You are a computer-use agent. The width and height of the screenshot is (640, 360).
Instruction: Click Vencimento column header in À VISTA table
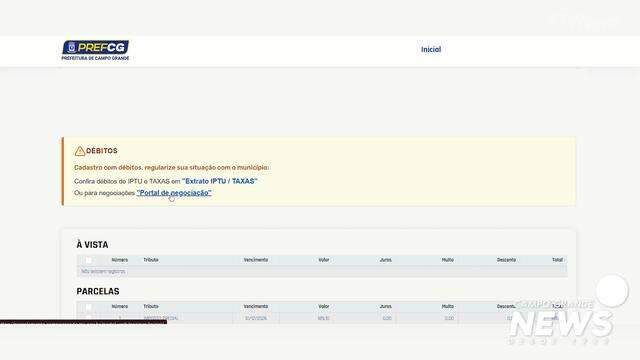pyautogui.click(x=256, y=260)
